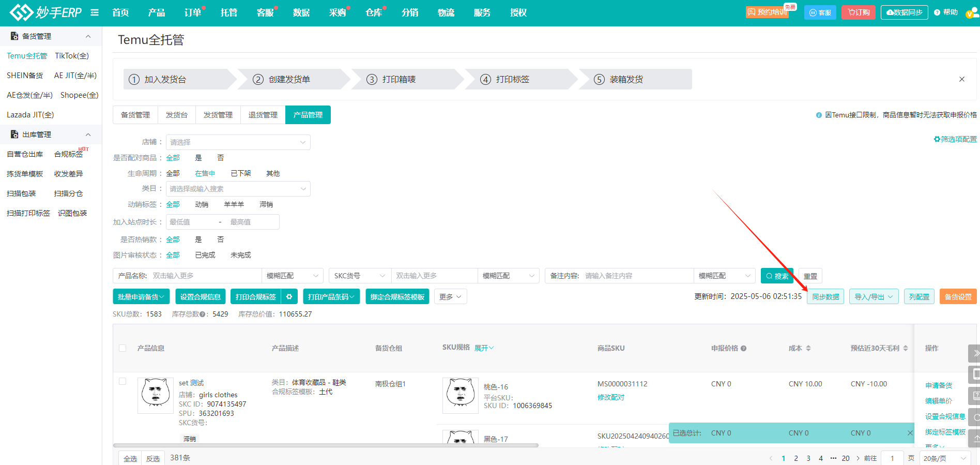
Task: Select 在售中 lifecycle filter
Action: pyautogui.click(x=205, y=173)
